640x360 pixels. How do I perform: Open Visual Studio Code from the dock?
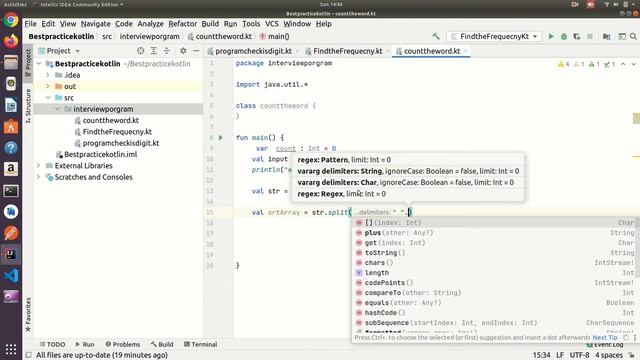click(x=11, y=276)
